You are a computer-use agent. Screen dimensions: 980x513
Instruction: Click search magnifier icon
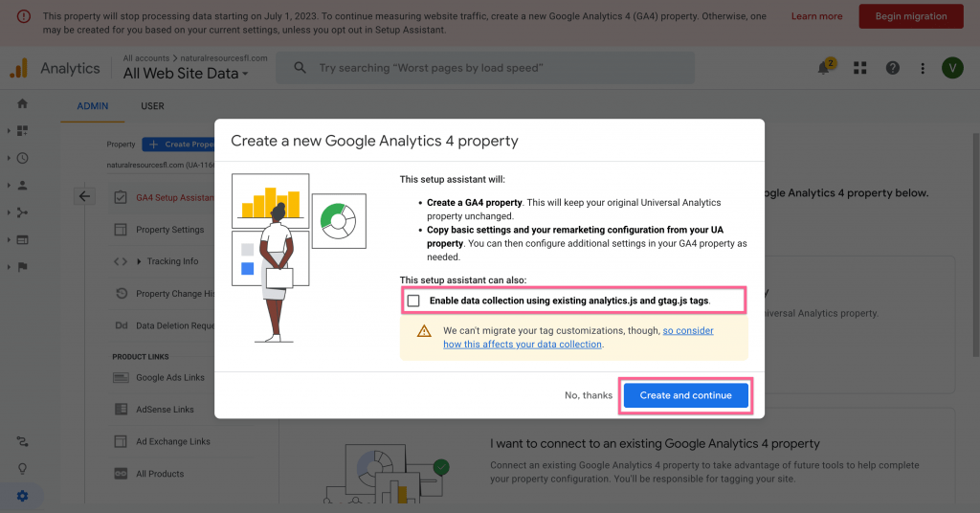300,68
